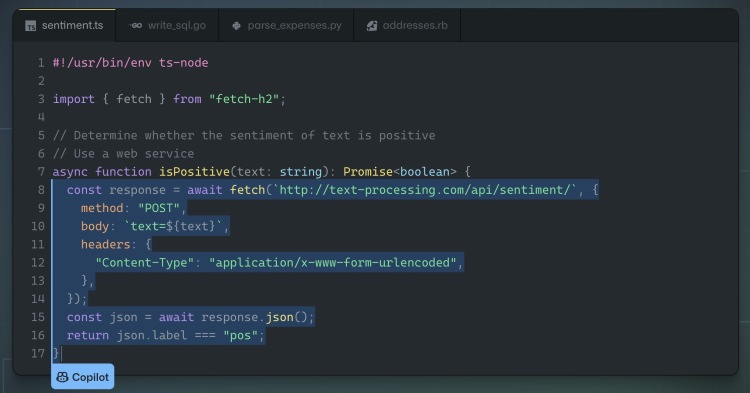
Task: Click the function name 'isPositive'
Action: tap(194, 172)
